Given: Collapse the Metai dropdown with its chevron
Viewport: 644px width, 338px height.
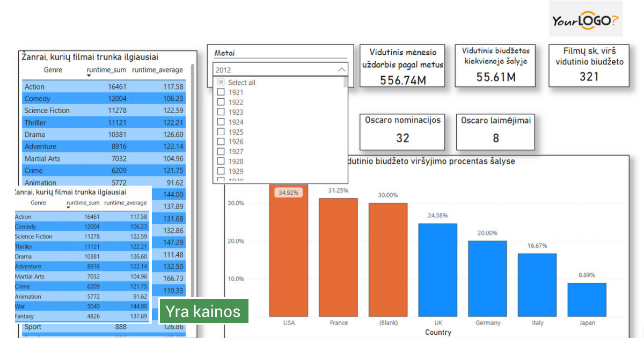Looking at the screenshot, I should coord(340,70).
